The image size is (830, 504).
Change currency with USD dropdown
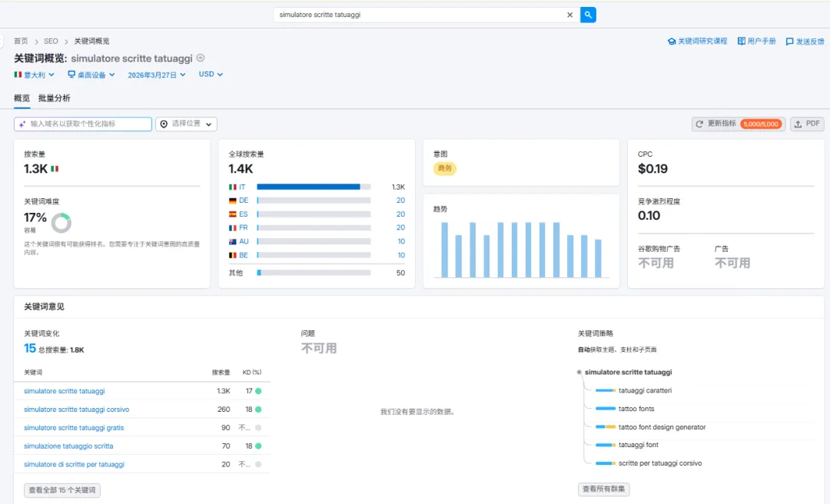click(211, 74)
